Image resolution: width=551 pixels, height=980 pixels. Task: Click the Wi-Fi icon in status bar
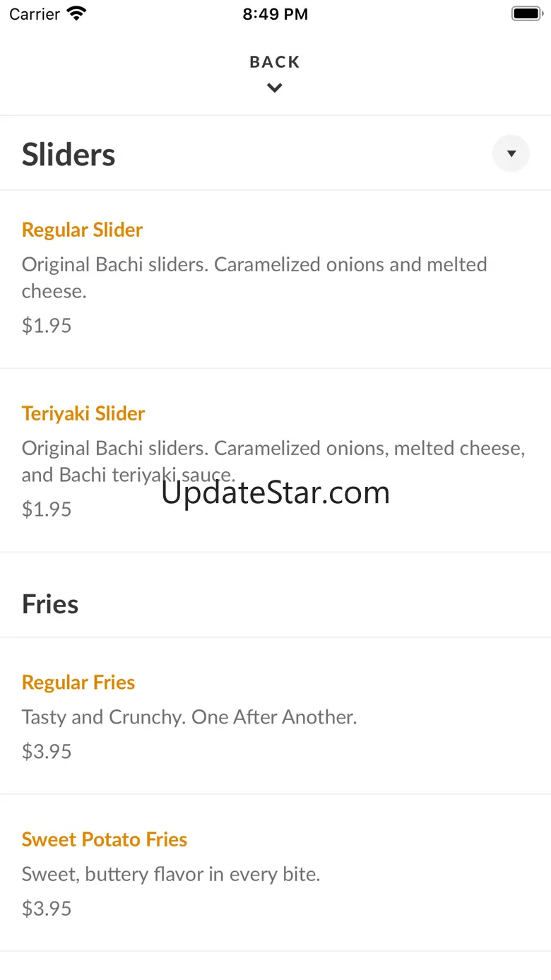tap(76, 13)
